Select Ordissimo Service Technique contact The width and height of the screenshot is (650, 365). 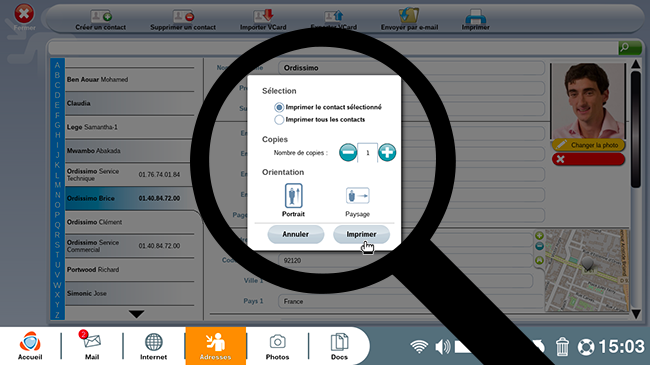pos(130,175)
